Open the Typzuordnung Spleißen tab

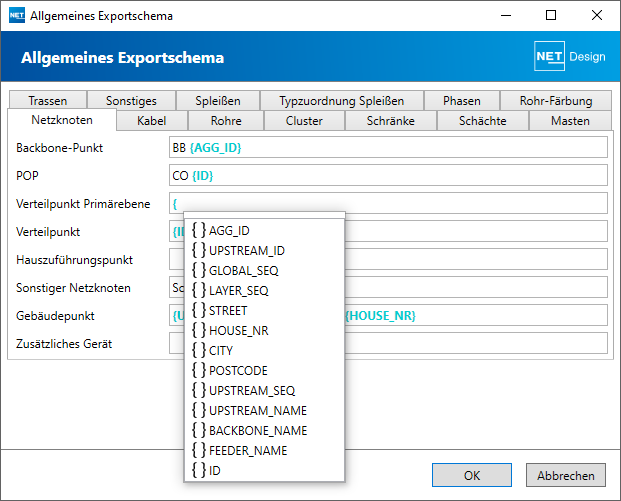pyautogui.click(x=342, y=101)
